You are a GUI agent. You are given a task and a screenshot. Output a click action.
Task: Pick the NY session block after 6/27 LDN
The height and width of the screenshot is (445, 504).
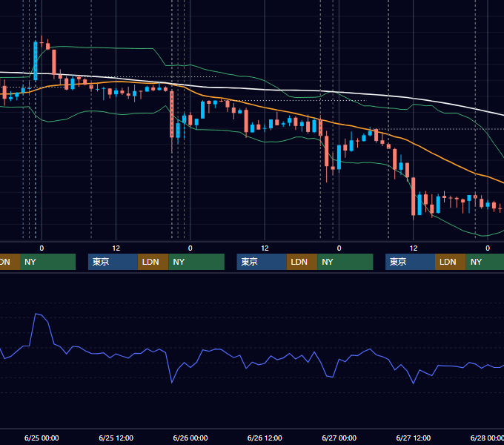(485, 262)
